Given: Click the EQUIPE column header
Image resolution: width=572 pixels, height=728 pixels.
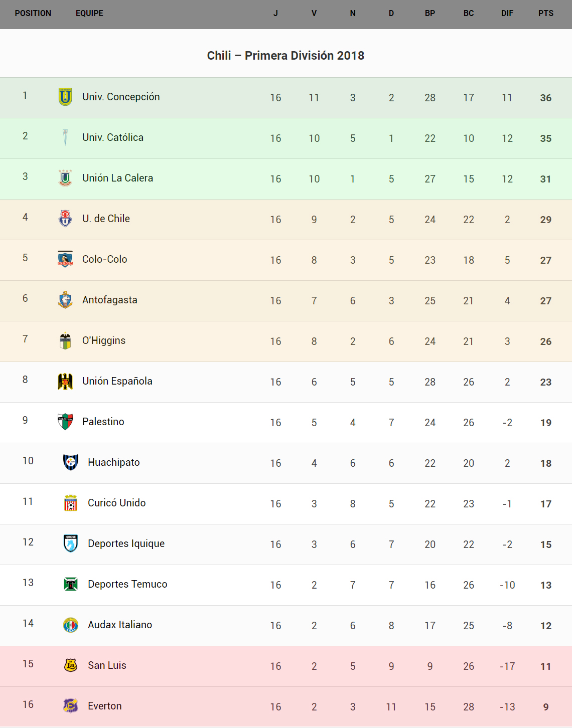Looking at the screenshot, I should click(89, 14).
